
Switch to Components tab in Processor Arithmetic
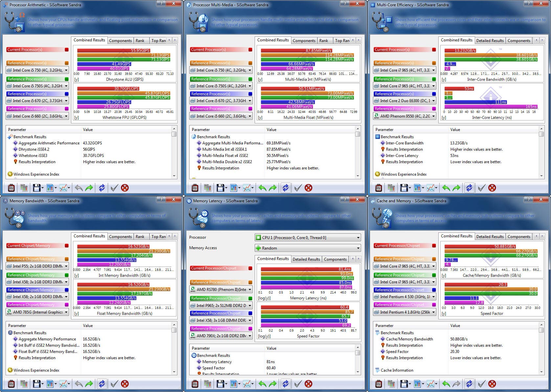(x=120, y=41)
